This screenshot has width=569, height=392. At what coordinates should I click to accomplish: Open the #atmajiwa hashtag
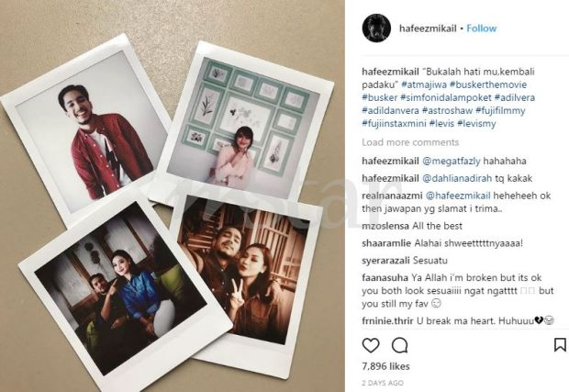pyautogui.click(x=424, y=84)
